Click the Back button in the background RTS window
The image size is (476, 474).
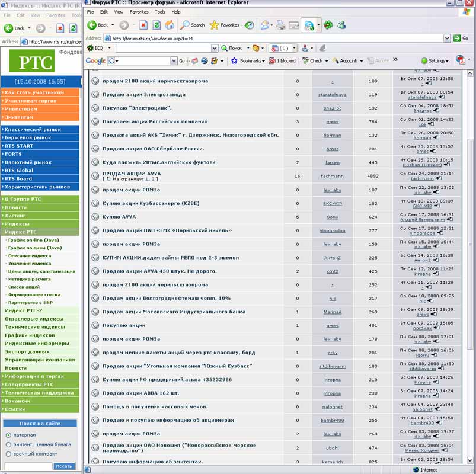coord(14,28)
